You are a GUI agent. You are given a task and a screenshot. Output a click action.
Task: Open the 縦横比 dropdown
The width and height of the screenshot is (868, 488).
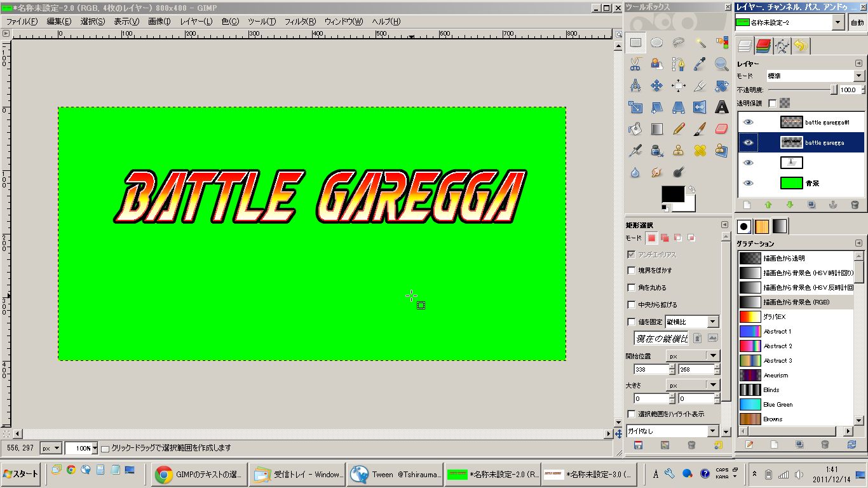[x=692, y=322]
